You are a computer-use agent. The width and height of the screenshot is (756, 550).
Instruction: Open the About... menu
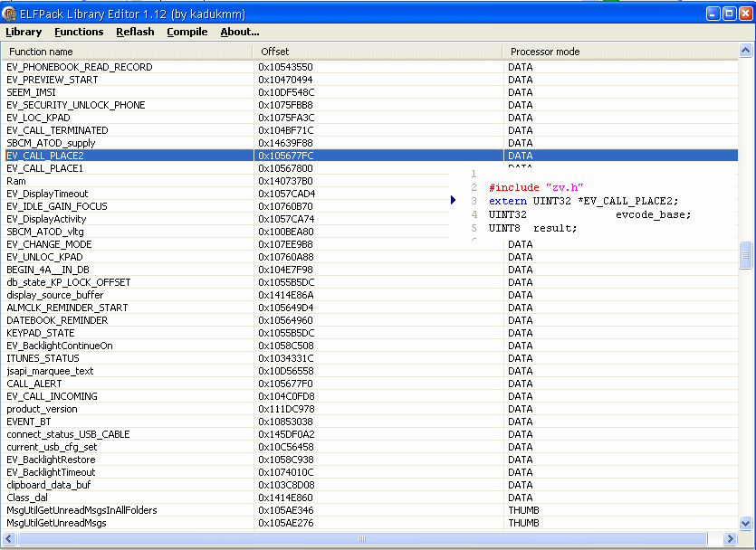[x=240, y=32]
